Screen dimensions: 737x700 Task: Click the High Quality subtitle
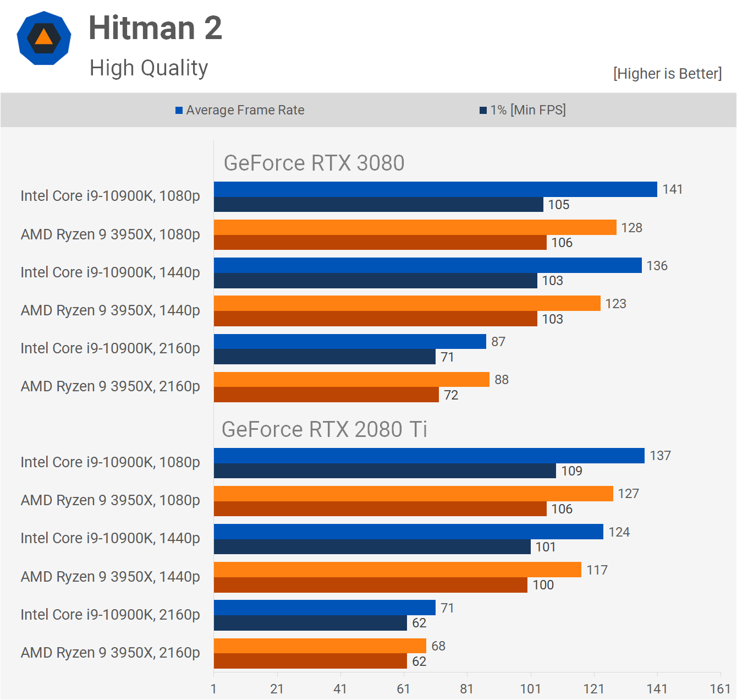pos(149,68)
